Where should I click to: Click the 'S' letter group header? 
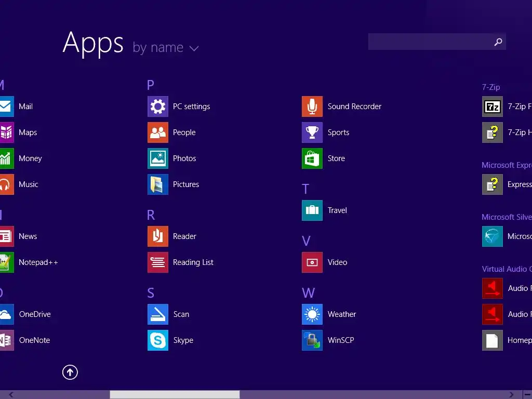tap(151, 293)
